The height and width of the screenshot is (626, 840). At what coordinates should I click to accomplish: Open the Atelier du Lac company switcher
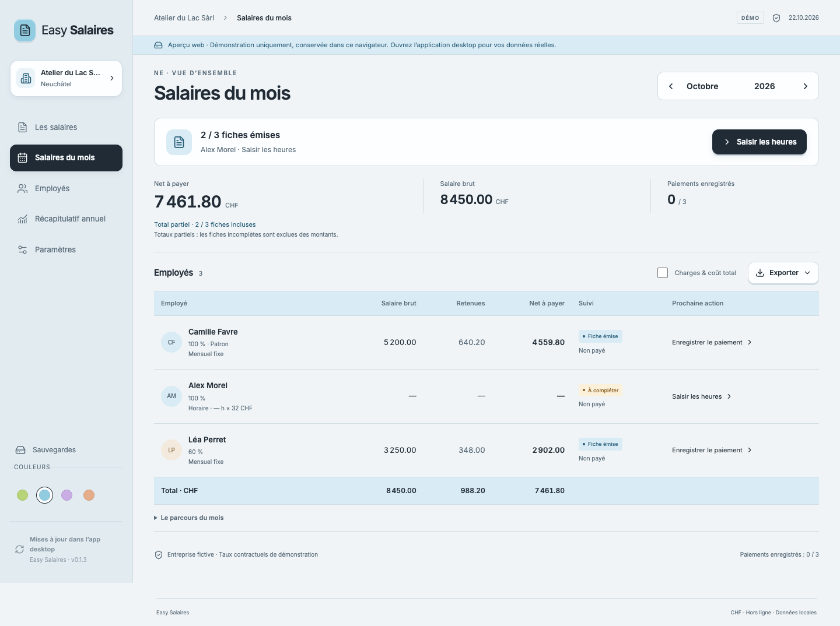(66, 78)
